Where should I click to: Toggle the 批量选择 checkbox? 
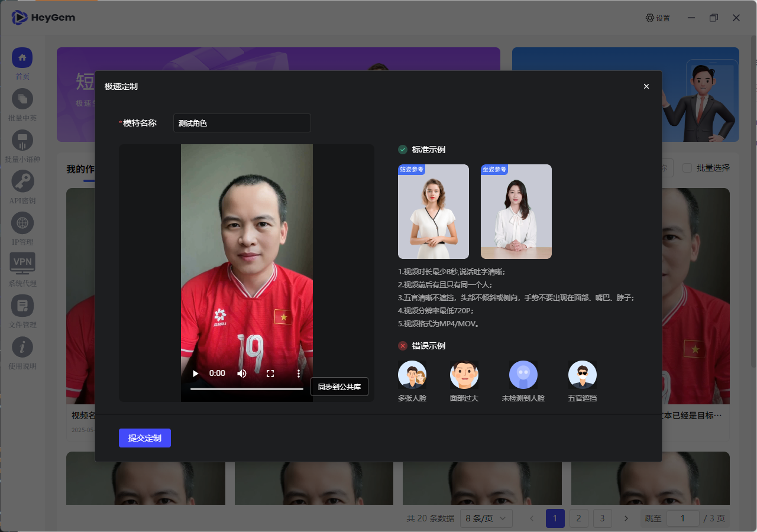687,168
